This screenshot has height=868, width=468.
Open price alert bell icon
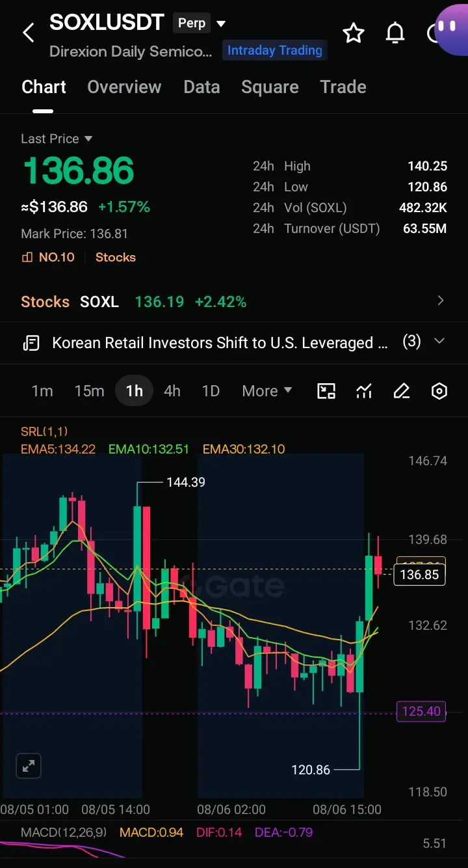(395, 33)
